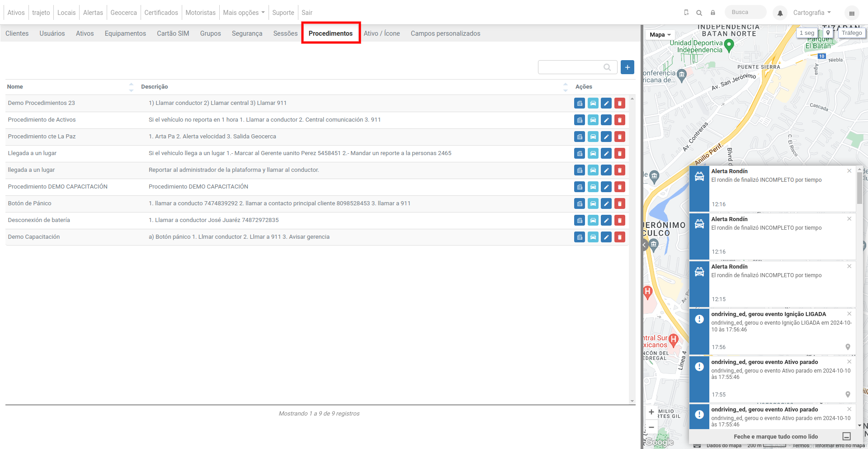The width and height of the screenshot is (868, 449).
Task: Delete the Botón de Pánico procedure
Action: tap(620, 203)
